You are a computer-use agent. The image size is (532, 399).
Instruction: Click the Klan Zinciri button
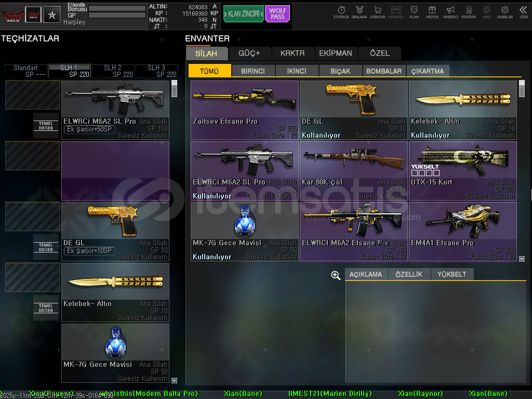(x=243, y=14)
